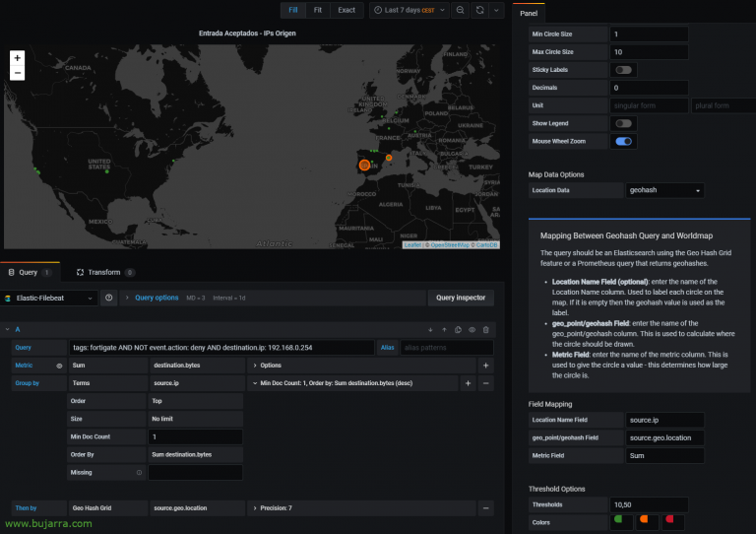This screenshot has height=534, width=756.
Task: Duplicate query A
Action: tap(458, 330)
